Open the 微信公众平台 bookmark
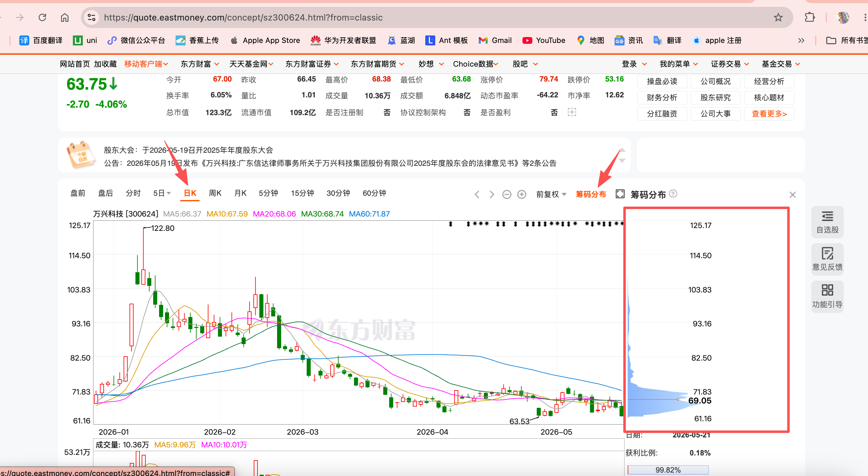The image size is (868, 476). [x=136, y=40]
